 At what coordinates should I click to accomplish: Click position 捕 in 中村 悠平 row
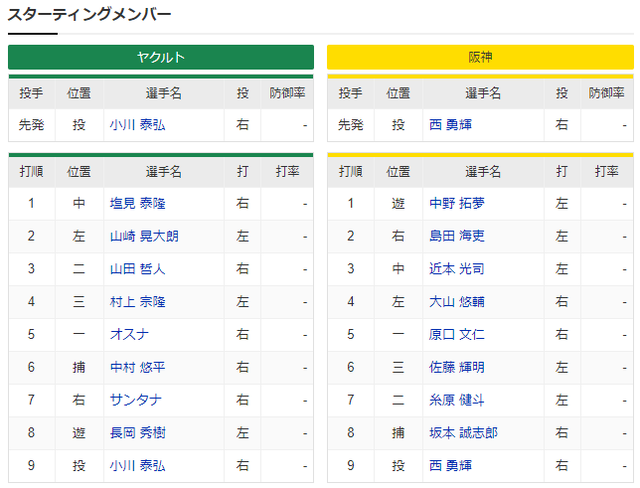[79, 367]
